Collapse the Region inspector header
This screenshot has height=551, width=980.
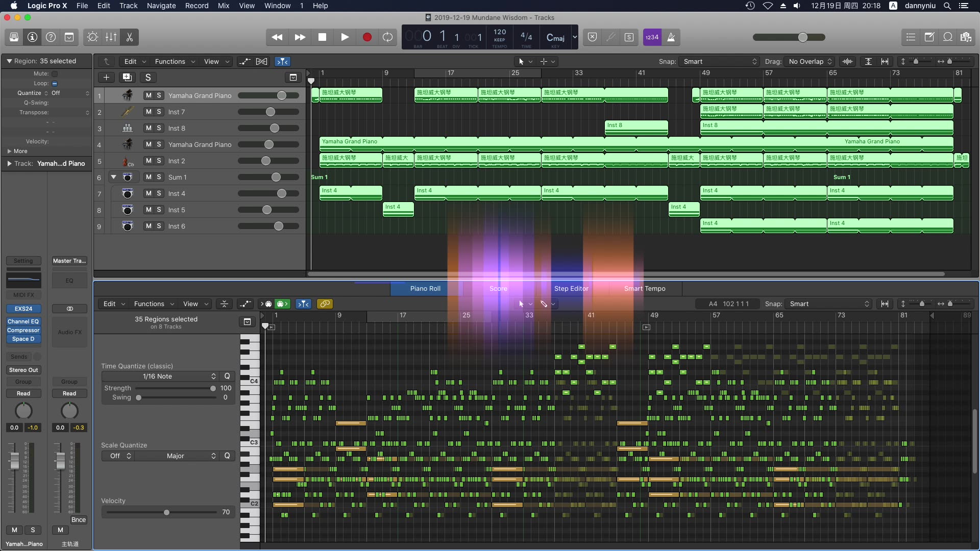tap(9, 61)
